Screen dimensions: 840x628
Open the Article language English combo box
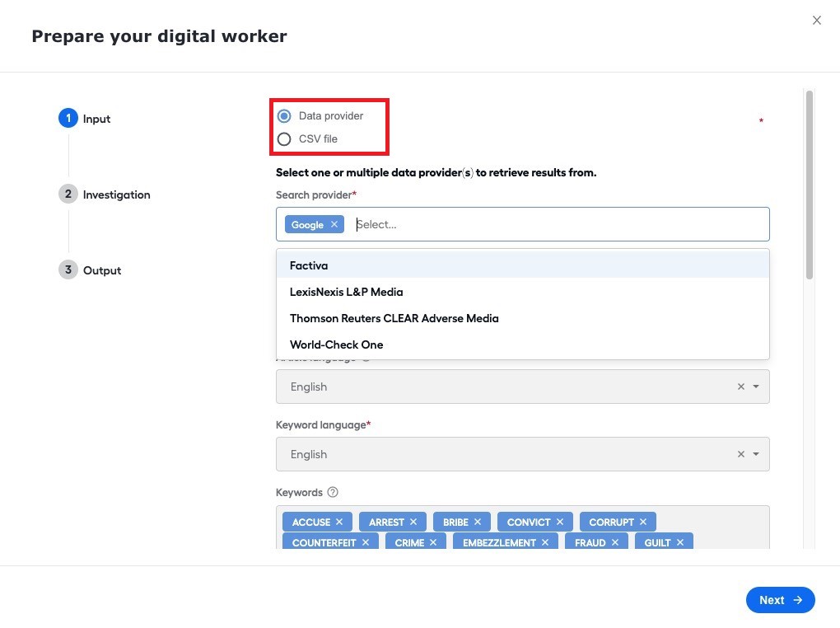[522, 387]
